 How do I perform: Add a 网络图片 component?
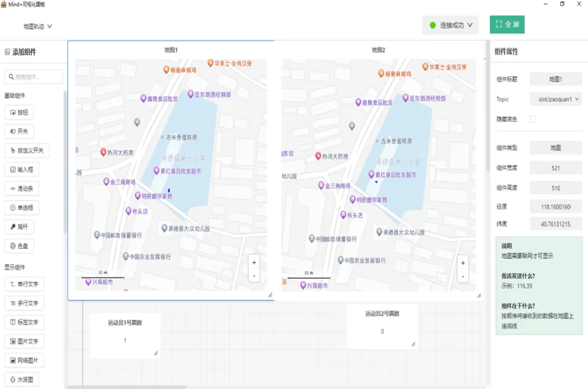point(24,361)
